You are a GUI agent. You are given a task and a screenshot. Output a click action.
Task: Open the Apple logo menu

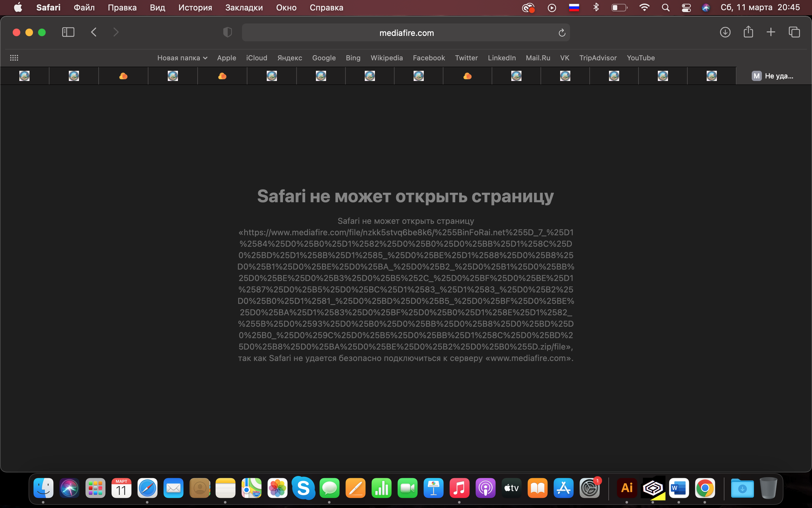(18, 7)
